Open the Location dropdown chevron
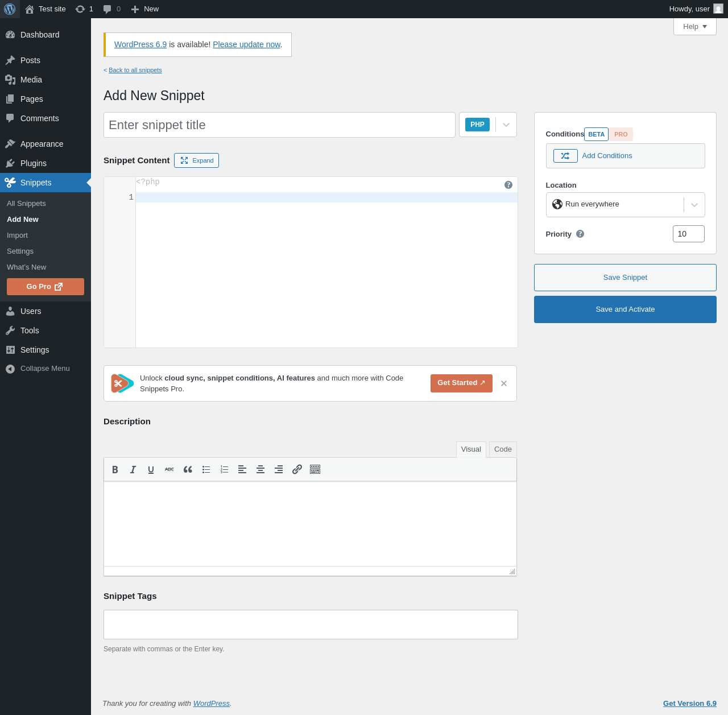The height and width of the screenshot is (715, 728). 694,205
